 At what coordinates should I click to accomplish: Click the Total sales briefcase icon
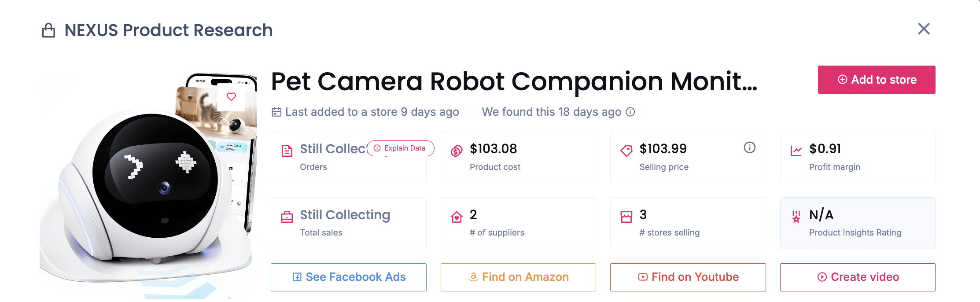click(x=287, y=217)
